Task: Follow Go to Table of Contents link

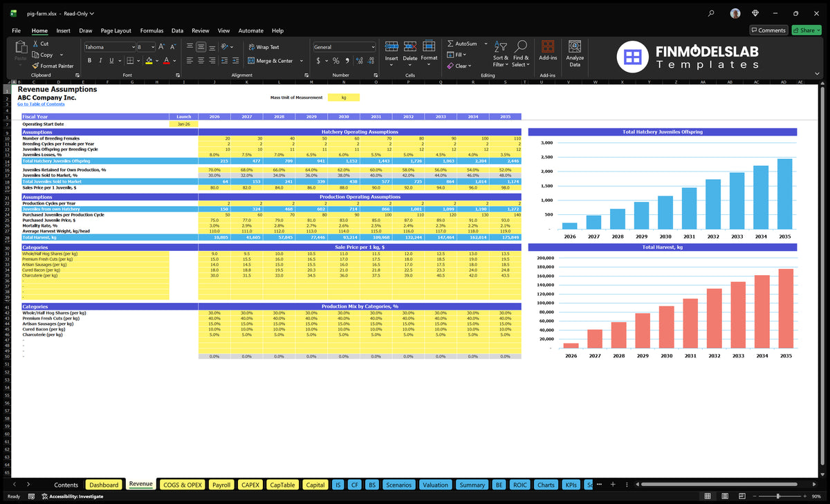Action: tap(41, 104)
